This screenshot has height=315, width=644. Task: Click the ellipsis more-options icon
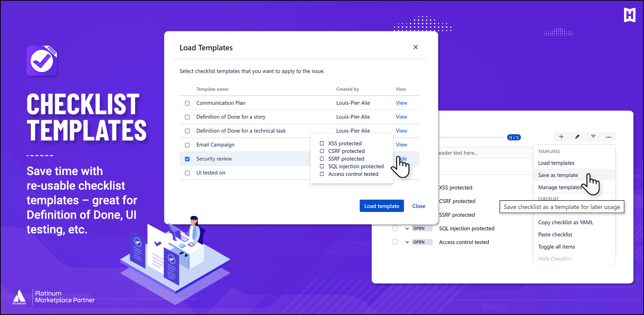click(609, 137)
